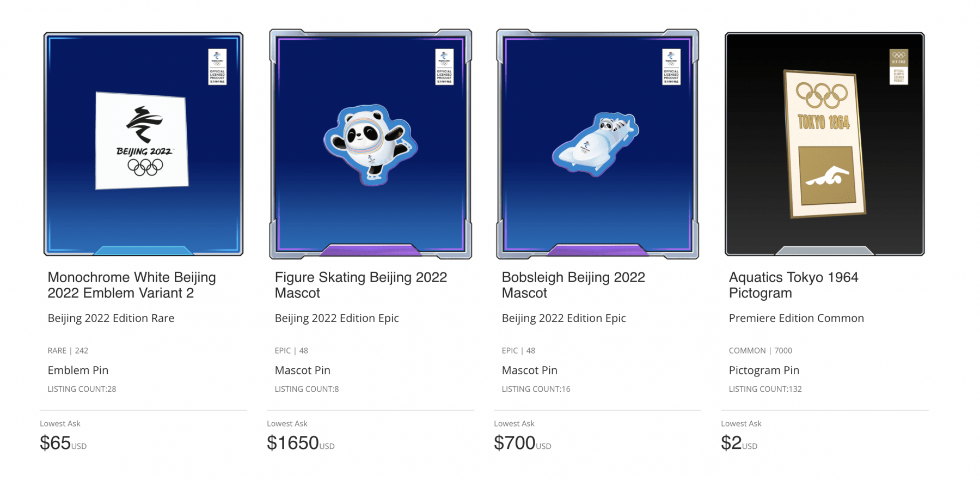Open the Figure Skating panda mascot pin image

tap(370, 144)
